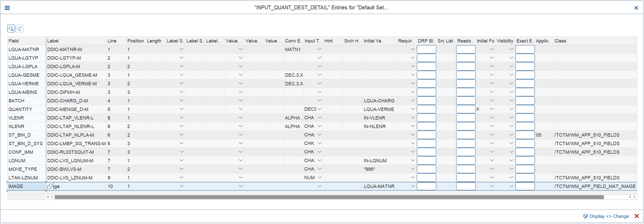Image resolution: width=644 pixels, height=224 pixels.
Task: Click the Display <> Change button
Action: pos(606,216)
